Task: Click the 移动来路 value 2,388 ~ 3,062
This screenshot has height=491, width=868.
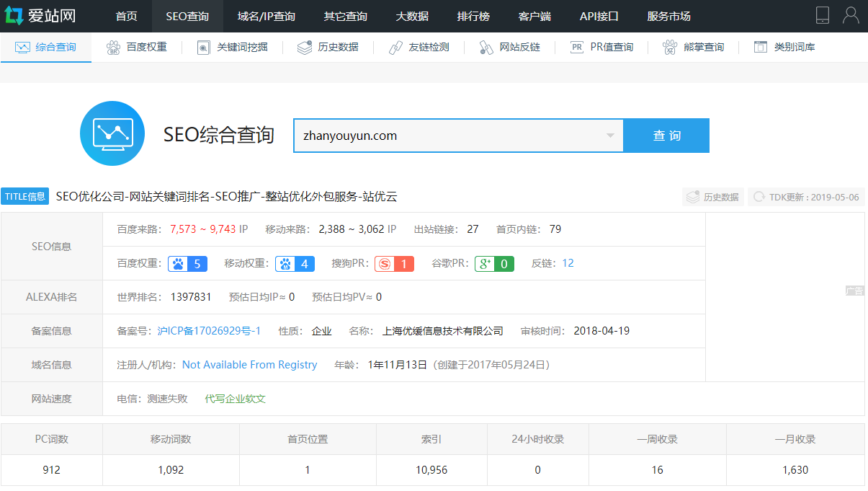Action: (352, 229)
